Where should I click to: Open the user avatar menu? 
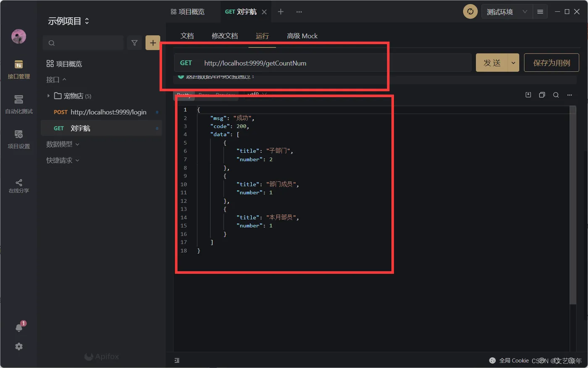click(18, 37)
